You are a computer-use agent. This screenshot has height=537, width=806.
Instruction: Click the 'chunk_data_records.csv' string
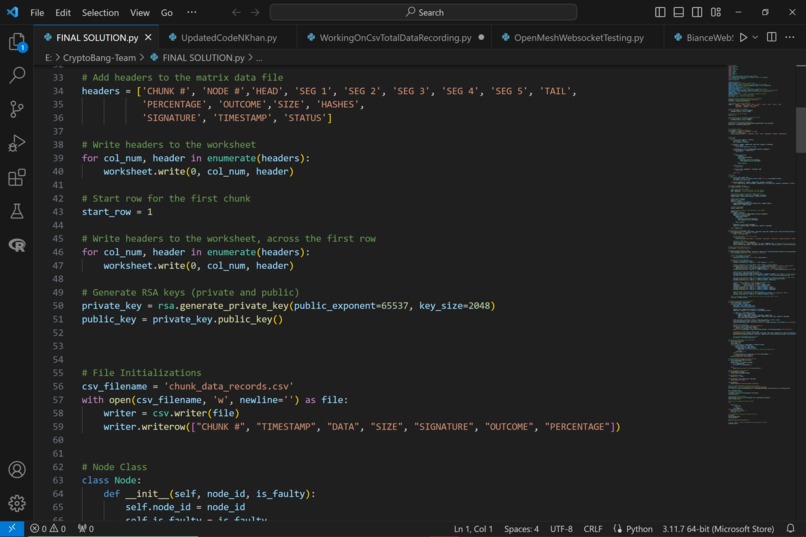pyautogui.click(x=228, y=386)
